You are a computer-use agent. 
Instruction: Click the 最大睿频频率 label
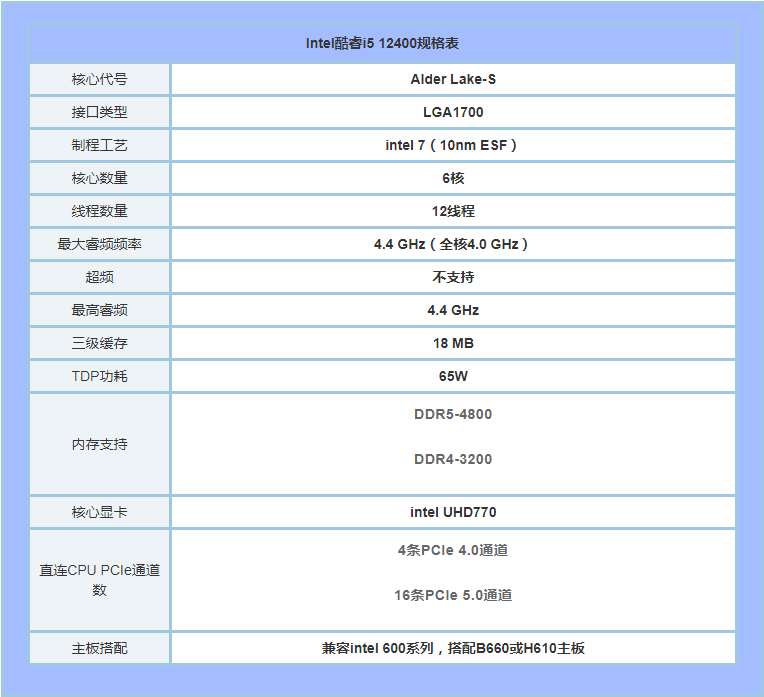pos(100,244)
